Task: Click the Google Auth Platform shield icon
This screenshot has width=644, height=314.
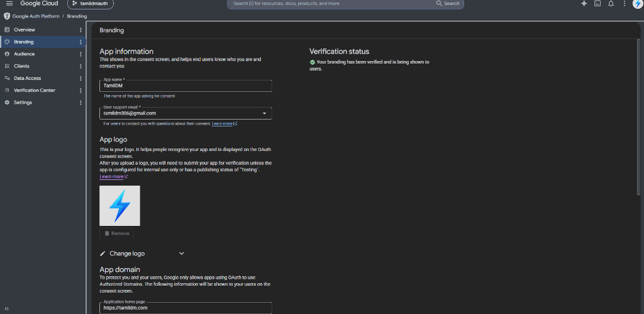Action: tap(6, 16)
